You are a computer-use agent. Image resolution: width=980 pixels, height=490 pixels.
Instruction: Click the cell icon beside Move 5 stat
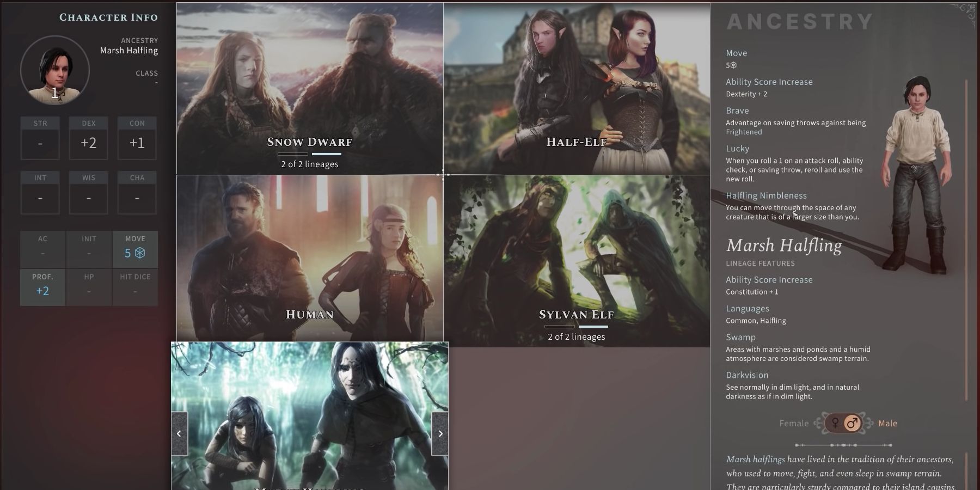[x=140, y=253]
